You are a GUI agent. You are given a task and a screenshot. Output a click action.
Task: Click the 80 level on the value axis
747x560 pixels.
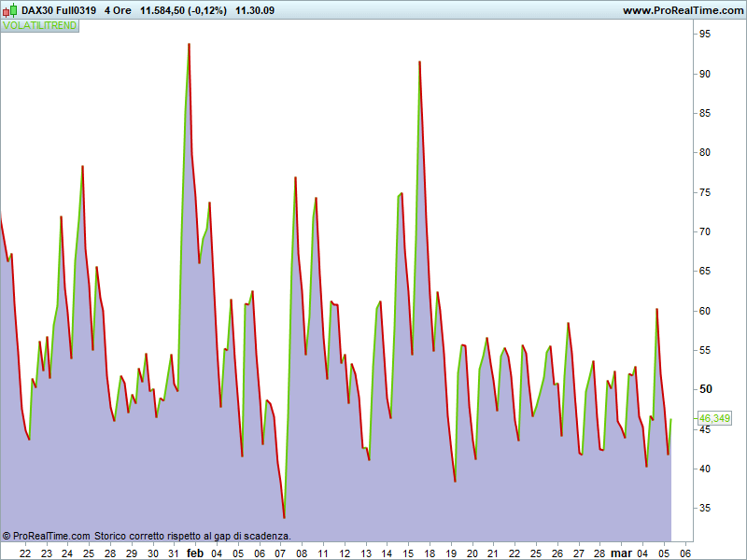(x=705, y=153)
